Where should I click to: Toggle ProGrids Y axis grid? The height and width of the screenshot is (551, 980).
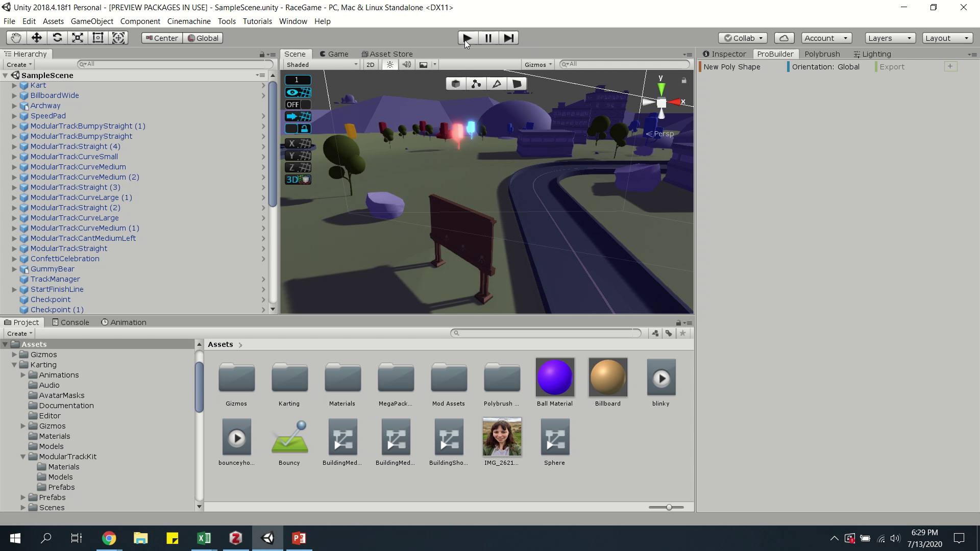pyautogui.click(x=298, y=156)
